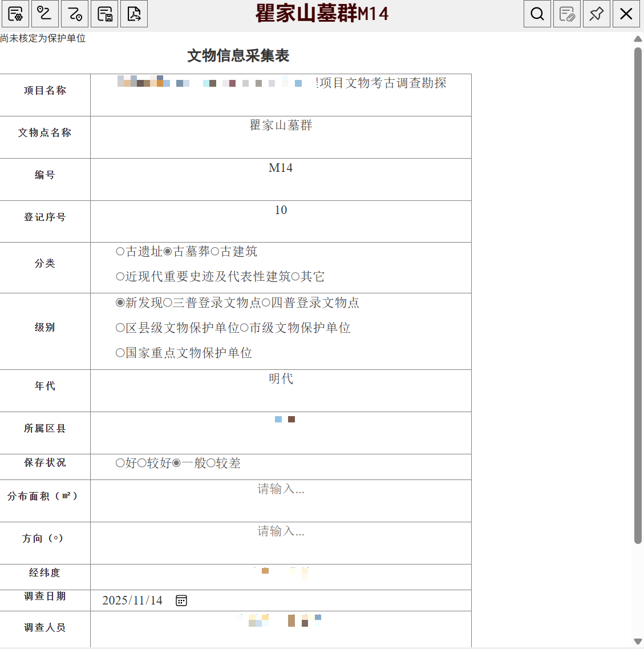Choose 近现代重要史迹及代表性建筑 category

click(120, 276)
